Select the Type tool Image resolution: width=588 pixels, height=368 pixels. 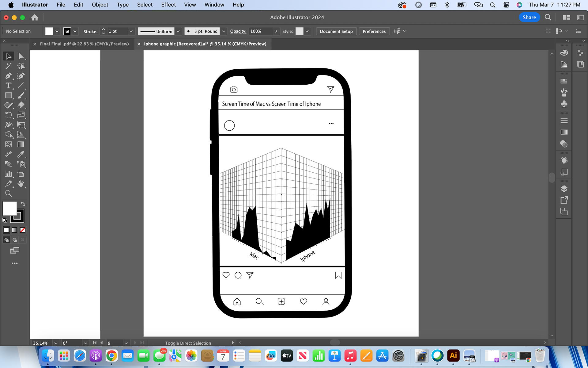pos(8,86)
